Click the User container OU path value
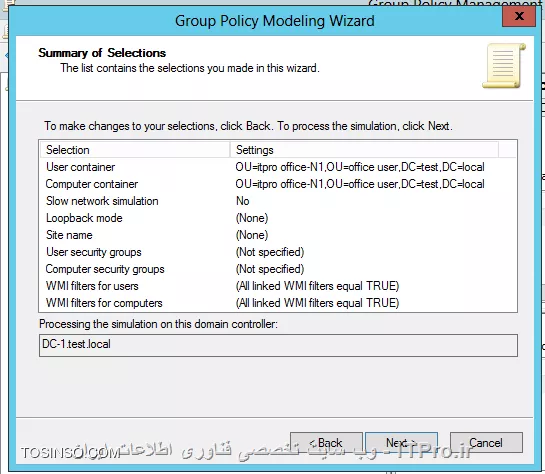545x474 pixels. [x=360, y=167]
